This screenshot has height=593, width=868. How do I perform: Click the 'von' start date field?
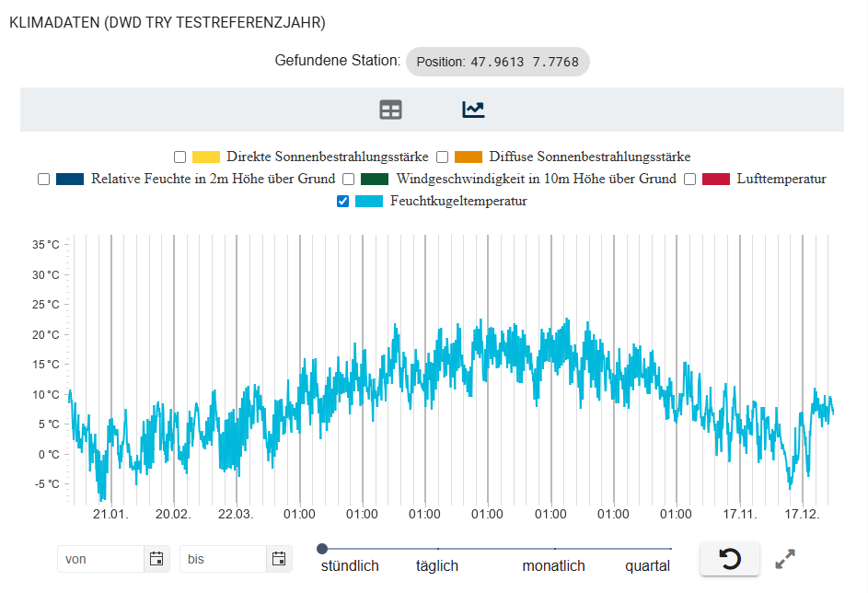pos(101,558)
